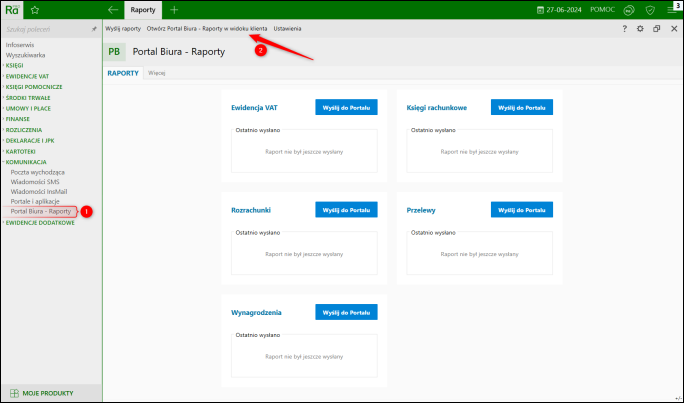Click the Rozrachunki heading
Viewport: 684px width, 403px height.
point(251,210)
